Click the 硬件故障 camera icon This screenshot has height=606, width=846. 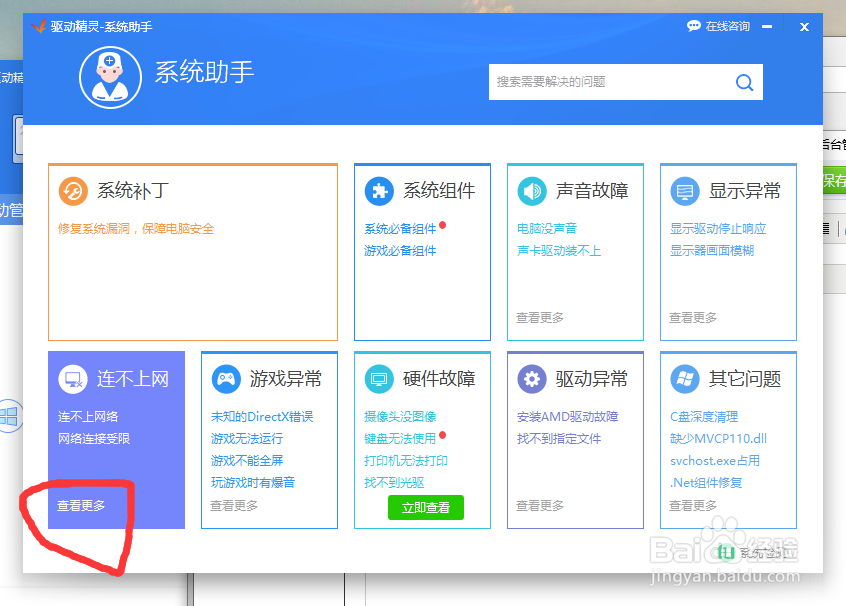click(379, 379)
